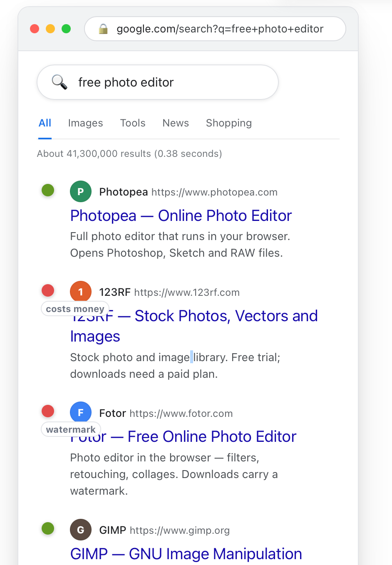The height and width of the screenshot is (565, 392).
Task: Click the brown GIMP favicon
Action: (x=81, y=530)
